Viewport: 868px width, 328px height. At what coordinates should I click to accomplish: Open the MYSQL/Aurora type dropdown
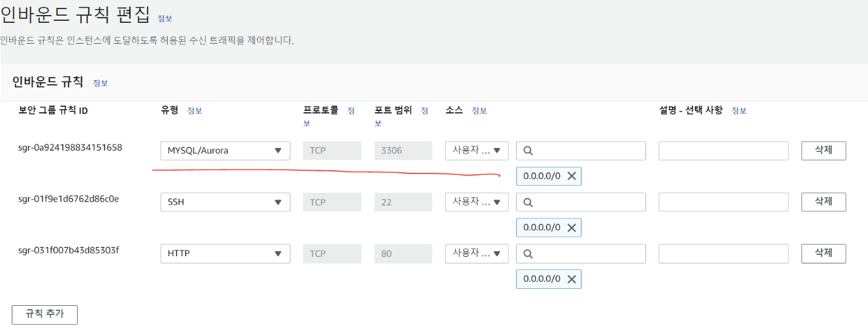pyautogui.click(x=225, y=151)
